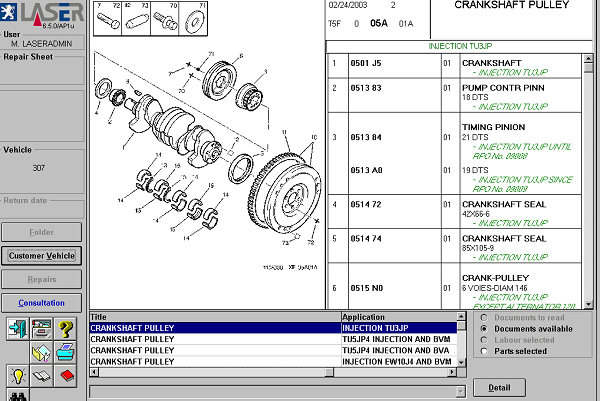Image resolution: width=600 pixels, height=401 pixels.
Task: Open the file cabinet drawer icon
Action: coord(41,329)
